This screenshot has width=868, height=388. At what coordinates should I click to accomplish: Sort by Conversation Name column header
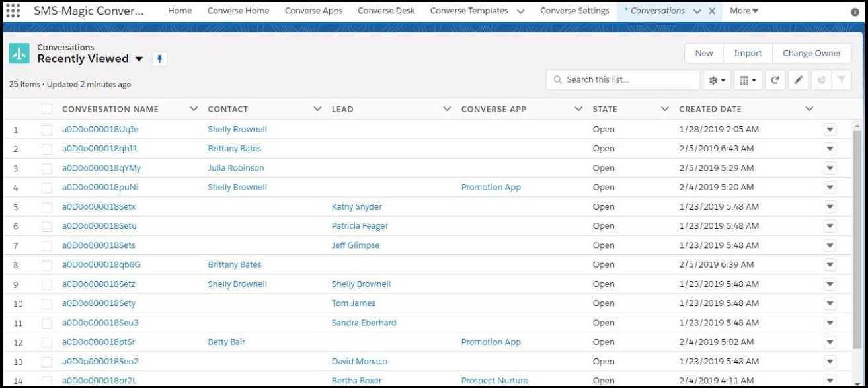tap(110, 109)
